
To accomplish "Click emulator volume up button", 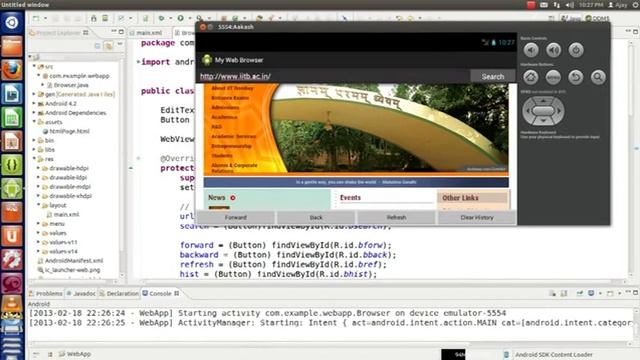I will [553, 50].
